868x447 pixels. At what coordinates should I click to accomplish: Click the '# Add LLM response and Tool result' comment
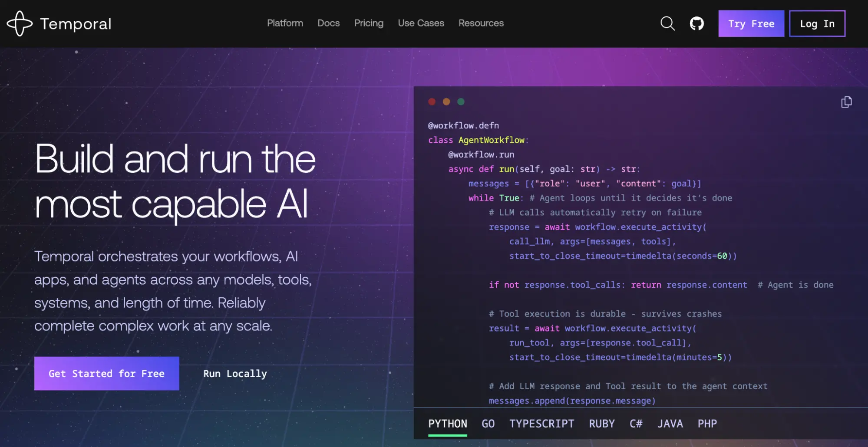[x=628, y=386]
